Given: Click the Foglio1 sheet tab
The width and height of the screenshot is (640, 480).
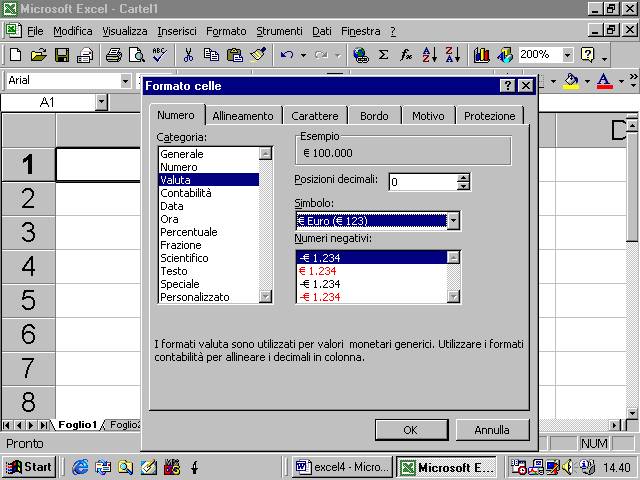Looking at the screenshot, I should (x=77, y=424).
